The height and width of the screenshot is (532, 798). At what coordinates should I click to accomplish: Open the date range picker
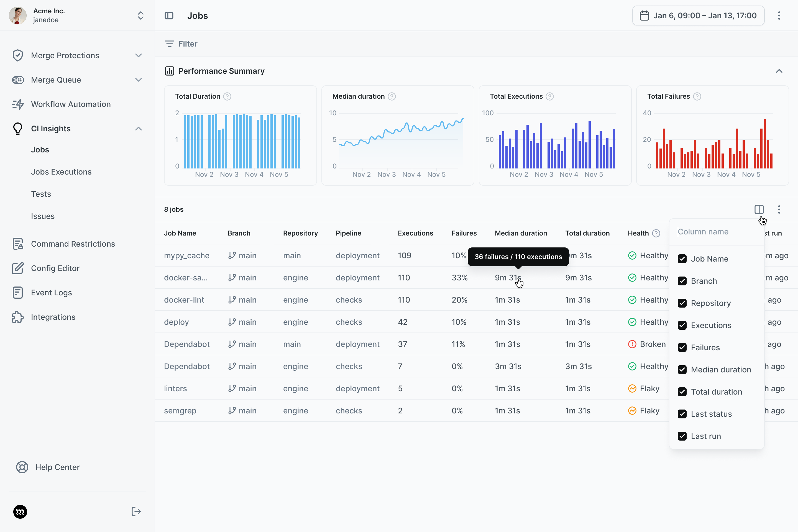tap(698, 16)
